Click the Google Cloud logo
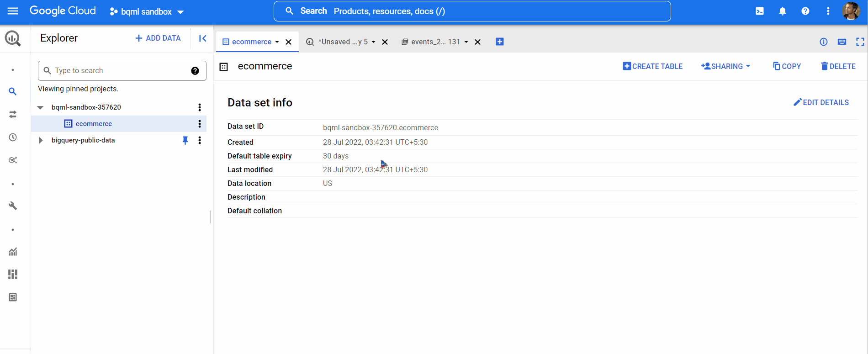The height and width of the screenshot is (354, 868). 63,11
